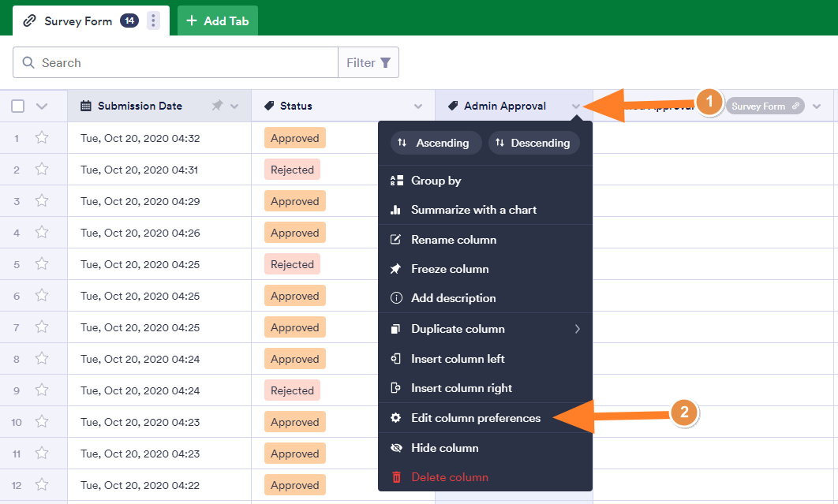Choose Freeze column from menu
The image size is (838, 504).
coord(450,269)
